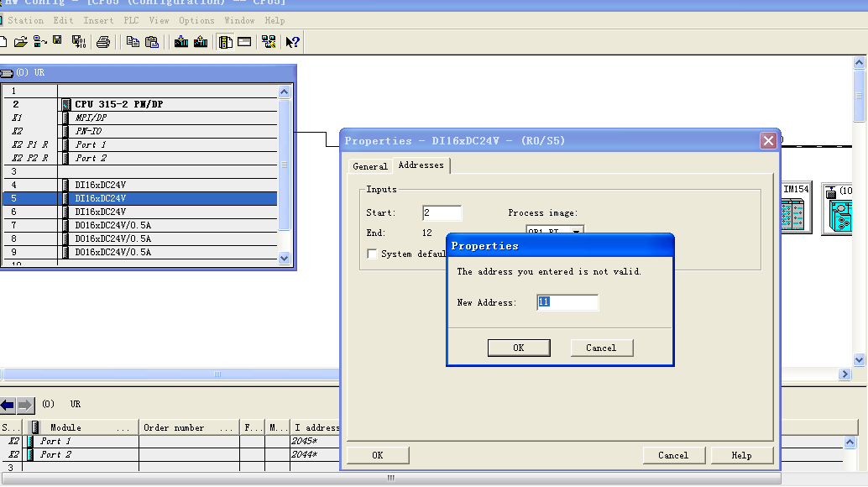Click the Port 1 icon in the bottom table
This screenshot has height=487, width=868.
[x=30, y=441]
